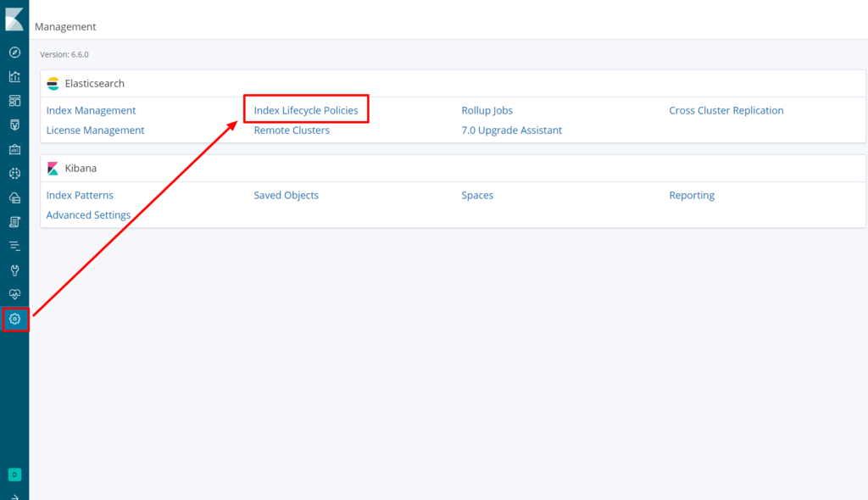Open Canvas from the sidebar
Viewport: 868px width, 500px height.
tap(15, 149)
